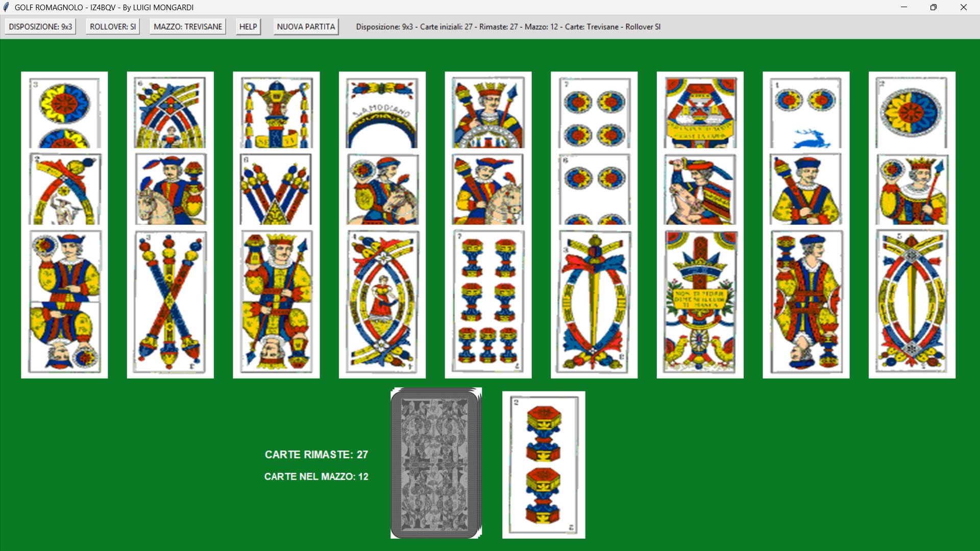The width and height of the screenshot is (980, 551).
Task: Toggle the DISPOSIZIONE: 9x3 layout button
Action: point(40,27)
